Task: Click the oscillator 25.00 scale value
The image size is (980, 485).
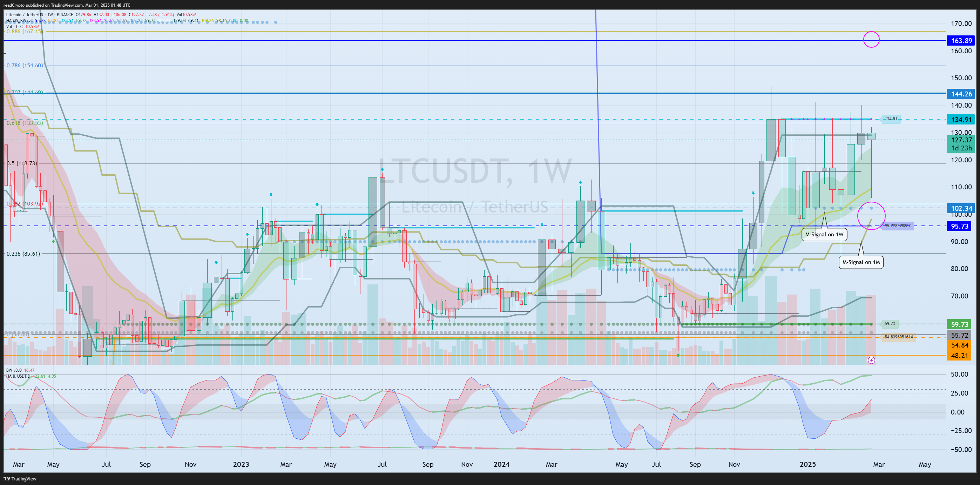Action: click(959, 393)
